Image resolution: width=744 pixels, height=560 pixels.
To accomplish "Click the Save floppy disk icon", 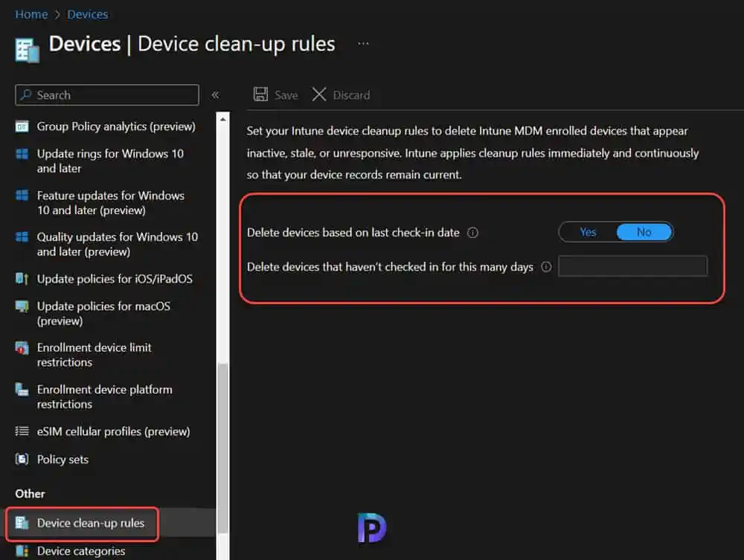I will tap(260, 94).
